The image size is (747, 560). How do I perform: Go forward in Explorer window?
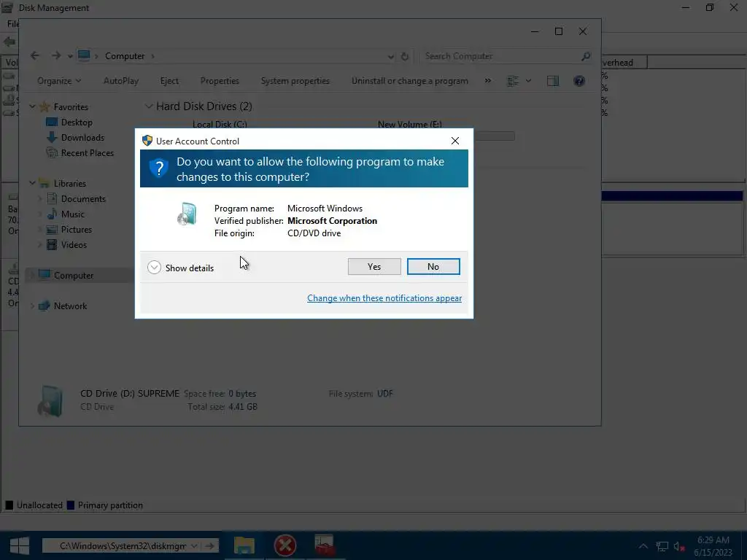(x=56, y=55)
